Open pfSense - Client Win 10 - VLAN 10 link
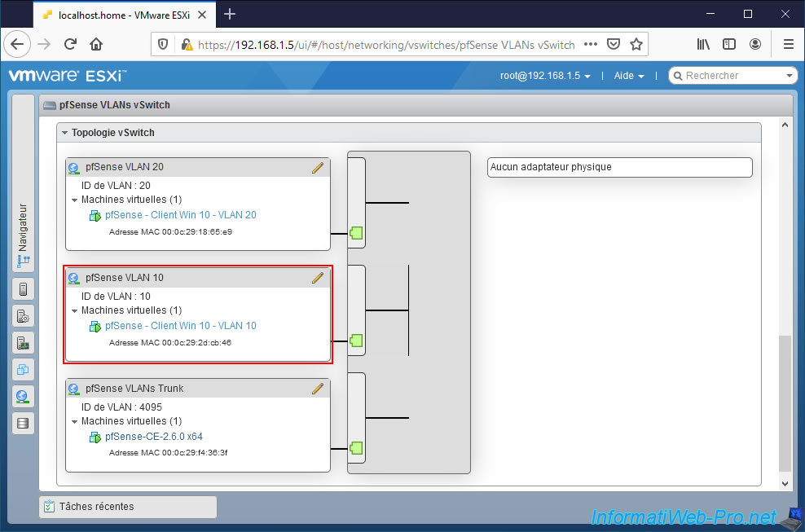Image resolution: width=805 pixels, height=532 pixels. click(x=181, y=326)
